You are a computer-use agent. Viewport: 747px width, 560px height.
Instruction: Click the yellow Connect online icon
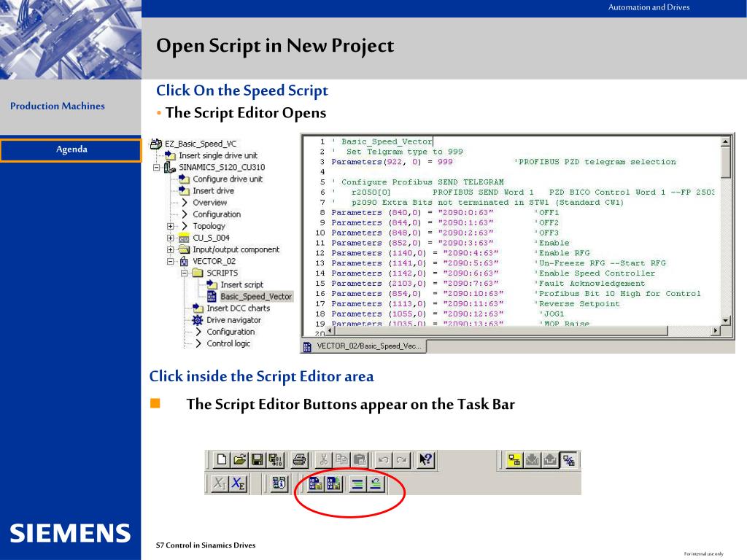[x=514, y=459]
